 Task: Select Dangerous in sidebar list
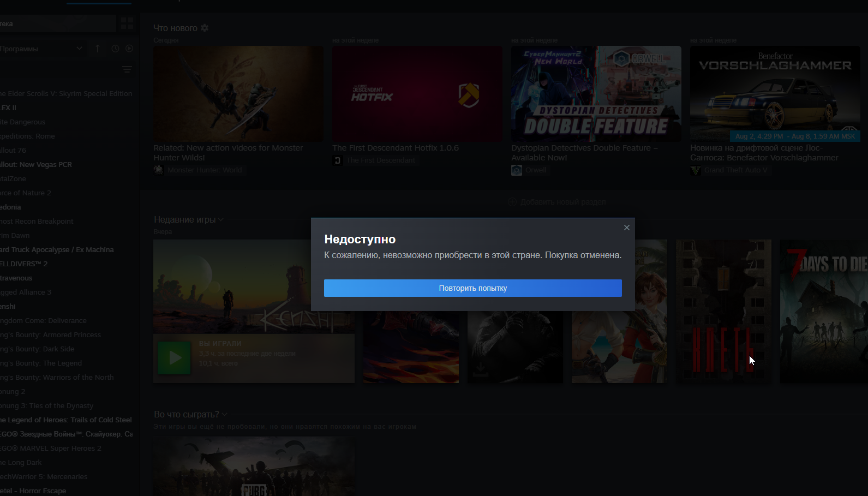pyautogui.click(x=22, y=122)
